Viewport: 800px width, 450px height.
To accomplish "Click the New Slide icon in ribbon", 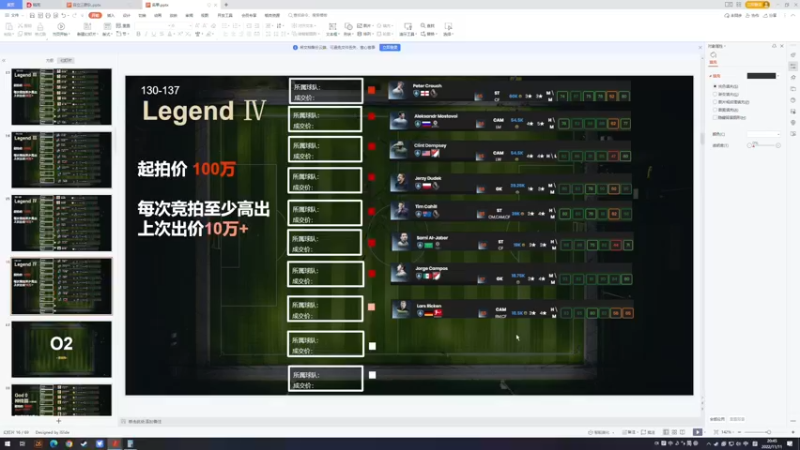I will point(87,27).
